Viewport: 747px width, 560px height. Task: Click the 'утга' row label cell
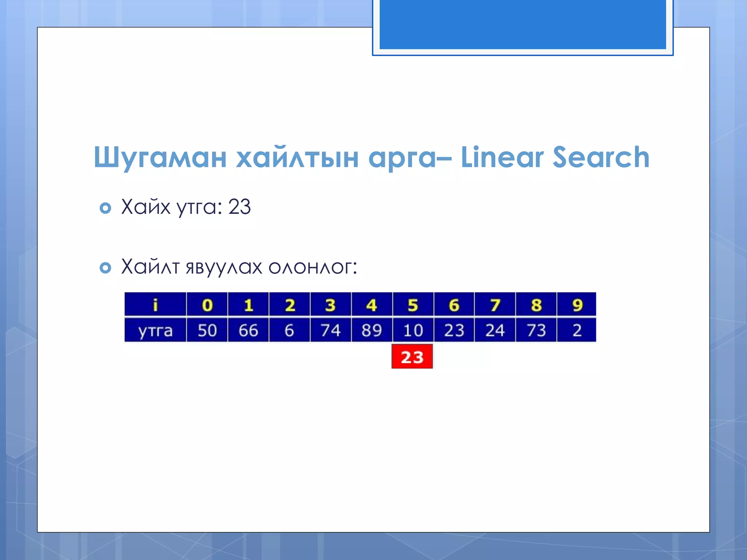coord(155,330)
